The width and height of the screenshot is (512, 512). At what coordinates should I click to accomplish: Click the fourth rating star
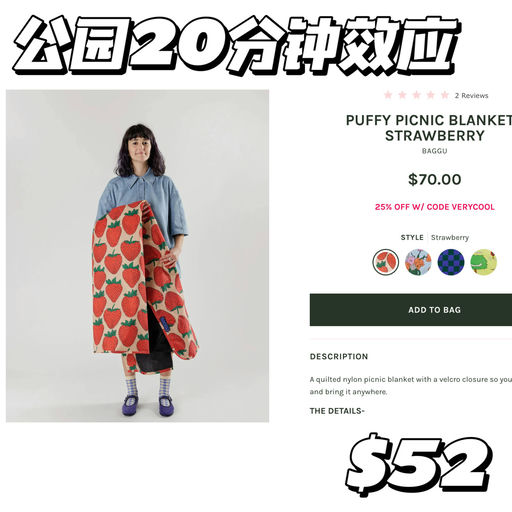[431, 95]
